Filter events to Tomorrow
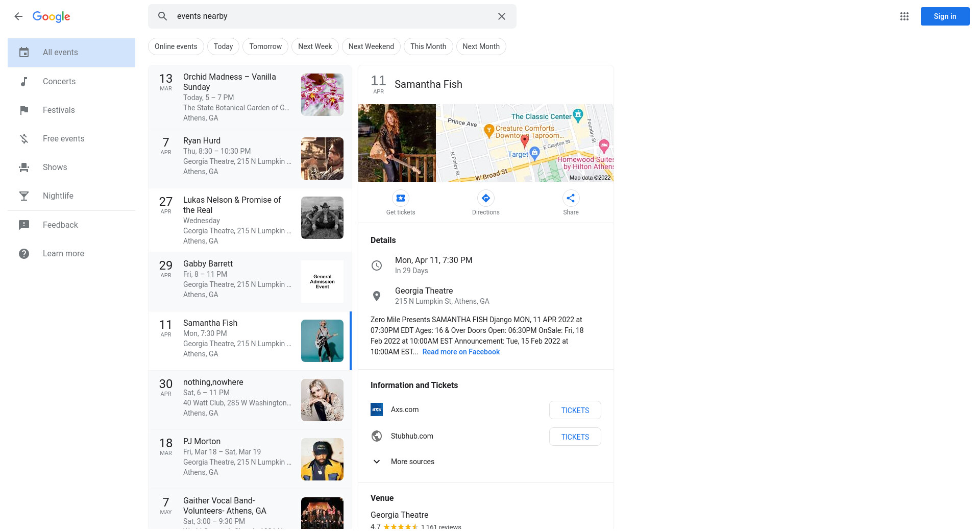Viewport: 980px width, 531px height. 265,46
